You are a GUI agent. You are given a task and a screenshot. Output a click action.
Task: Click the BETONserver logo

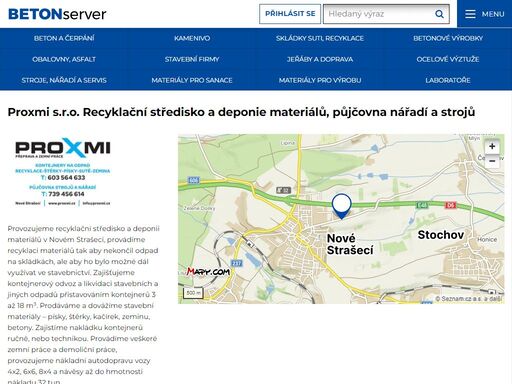click(x=57, y=14)
